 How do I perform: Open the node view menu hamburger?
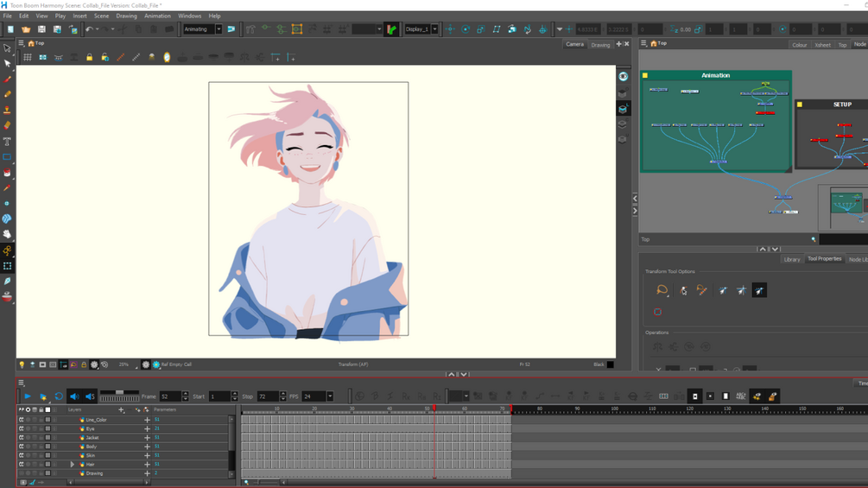coord(643,43)
